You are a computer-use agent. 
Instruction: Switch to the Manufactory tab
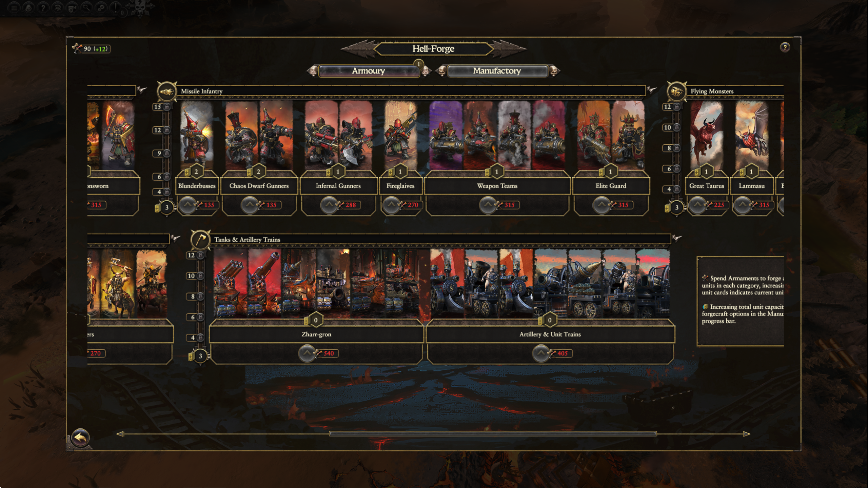point(497,71)
